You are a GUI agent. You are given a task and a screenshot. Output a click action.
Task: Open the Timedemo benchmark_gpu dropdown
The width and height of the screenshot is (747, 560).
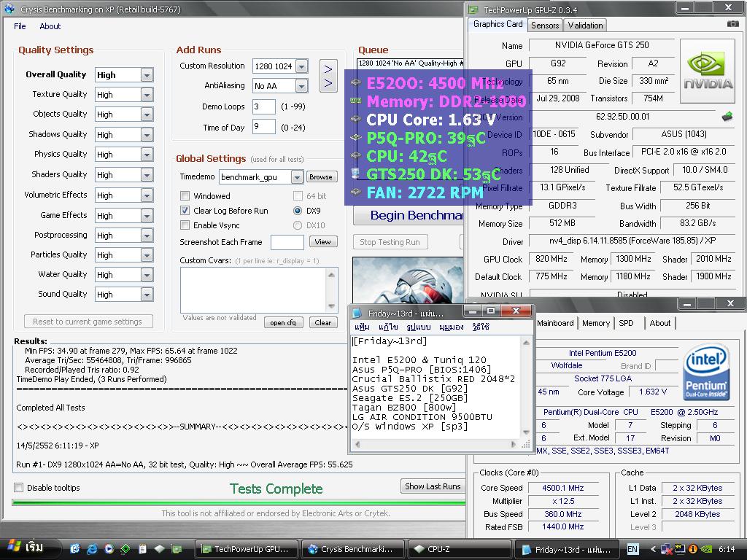click(x=296, y=177)
